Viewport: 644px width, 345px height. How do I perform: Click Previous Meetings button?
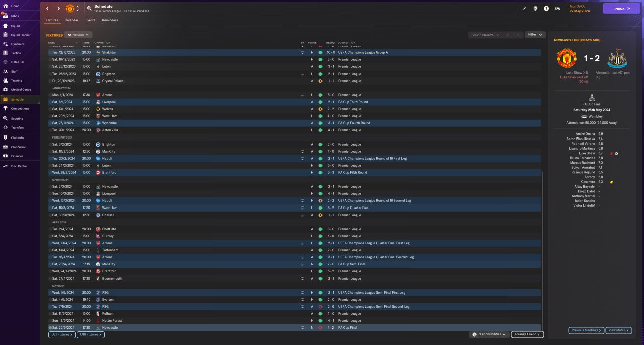(x=586, y=330)
